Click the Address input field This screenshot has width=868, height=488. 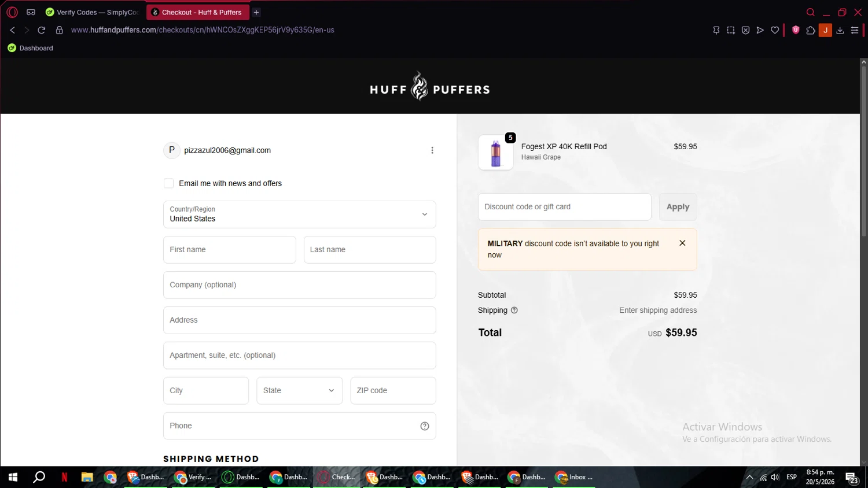click(x=300, y=320)
